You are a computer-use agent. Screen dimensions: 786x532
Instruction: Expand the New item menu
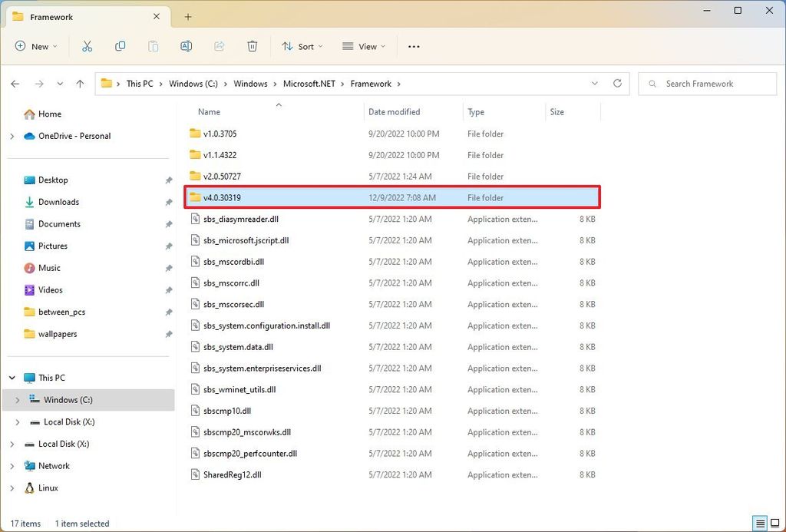coord(36,46)
